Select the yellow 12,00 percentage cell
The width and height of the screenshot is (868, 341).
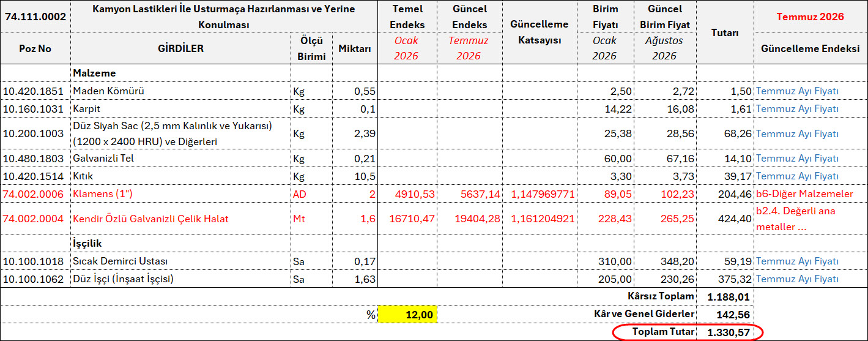click(x=407, y=315)
